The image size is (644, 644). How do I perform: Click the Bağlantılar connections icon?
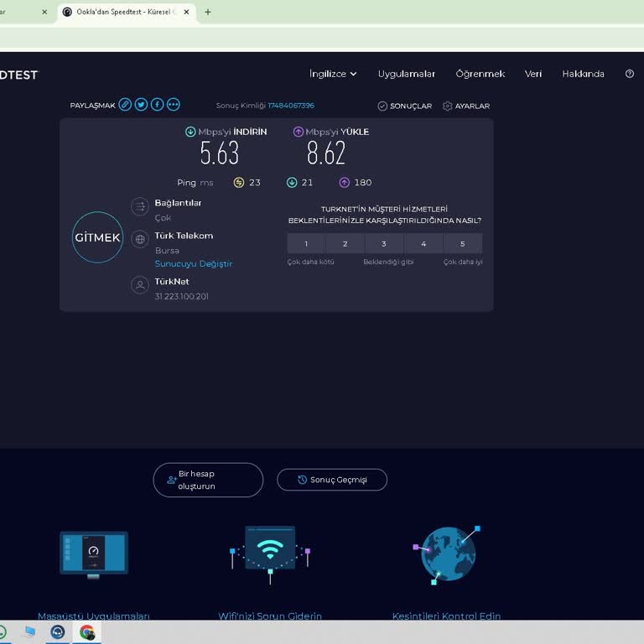pos(140,206)
